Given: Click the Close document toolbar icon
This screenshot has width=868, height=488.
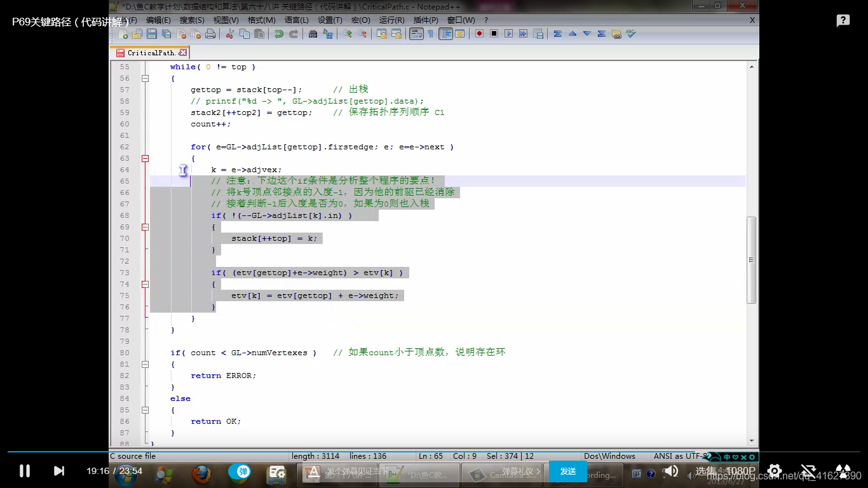Looking at the screenshot, I should tap(182, 34).
